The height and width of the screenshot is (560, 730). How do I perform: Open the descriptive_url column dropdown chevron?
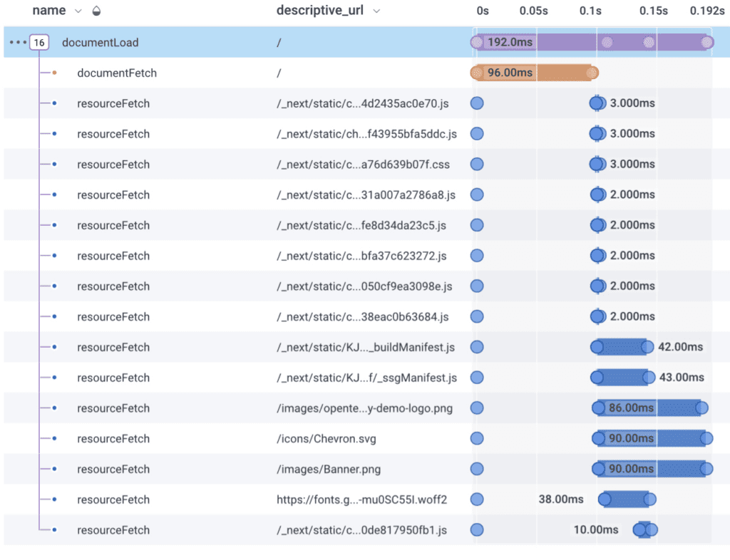(x=376, y=11)
